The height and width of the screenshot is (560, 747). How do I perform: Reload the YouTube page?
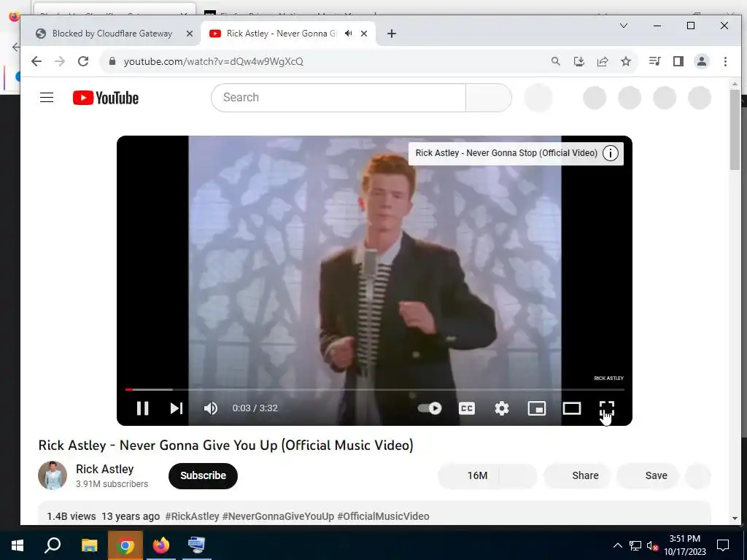click(x=83, y=61)
